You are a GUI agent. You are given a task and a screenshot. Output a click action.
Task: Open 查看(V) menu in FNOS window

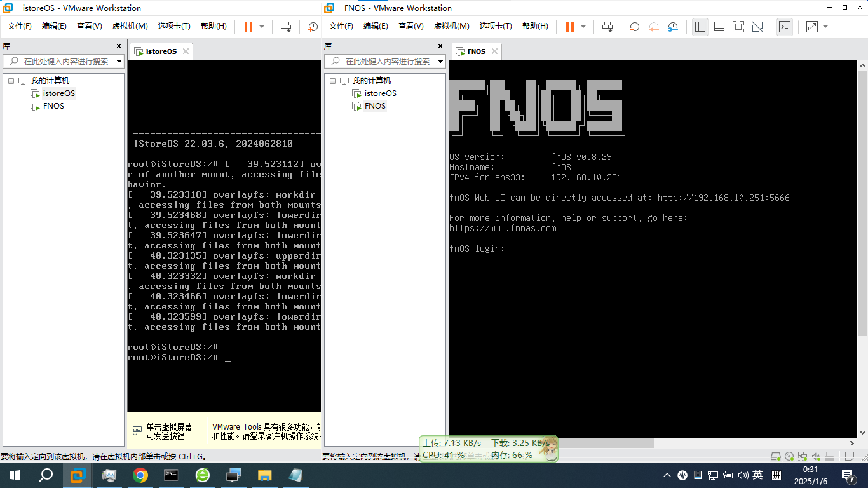pyautogui.click(x=411, y=26)
